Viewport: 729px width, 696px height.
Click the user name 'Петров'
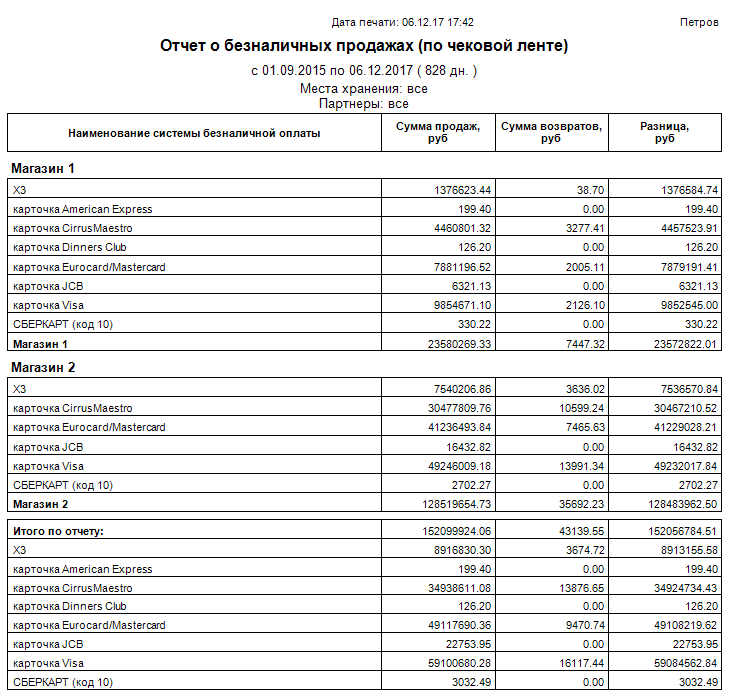click(x=699, y=22)
